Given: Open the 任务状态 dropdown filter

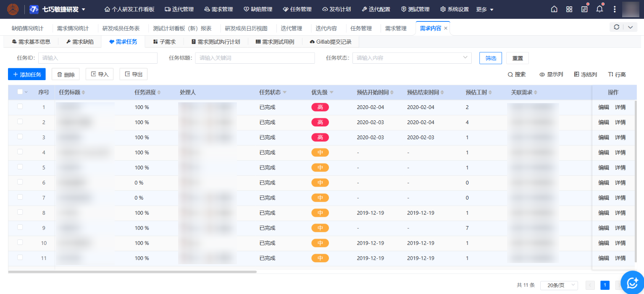Looking at the screenshot, I should 412,58.
